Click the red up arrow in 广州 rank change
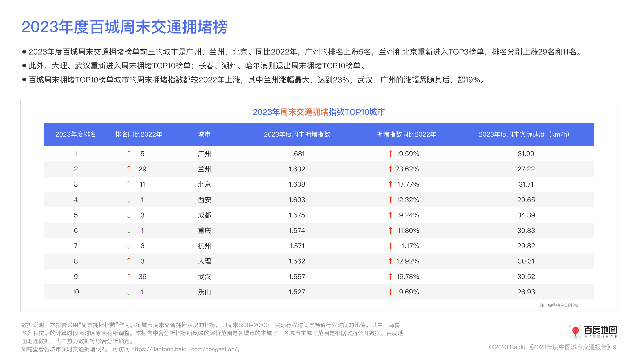The width and height of the screenshot is (644, 362). [x=129, y=154]
